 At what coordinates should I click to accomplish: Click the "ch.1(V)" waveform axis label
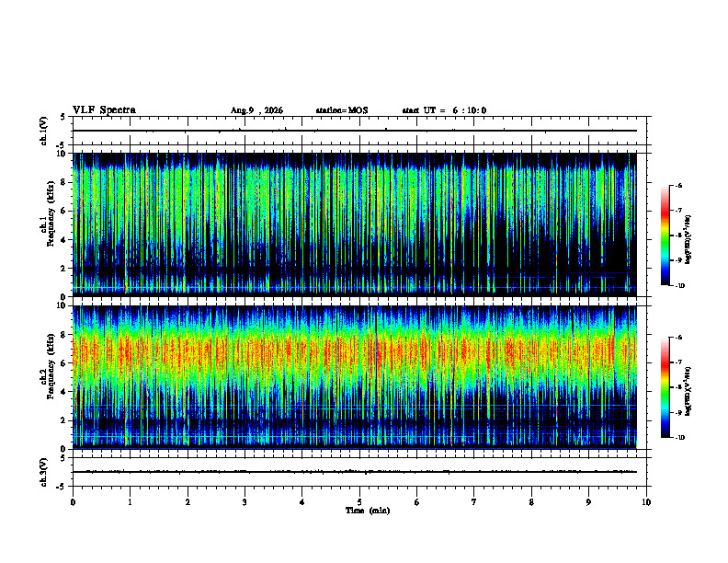coord(43,131)
